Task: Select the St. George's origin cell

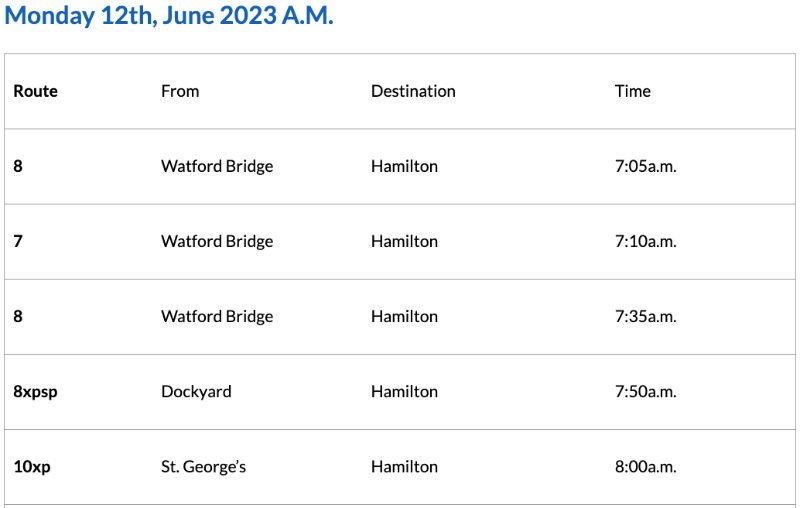Action: [203, 466]
